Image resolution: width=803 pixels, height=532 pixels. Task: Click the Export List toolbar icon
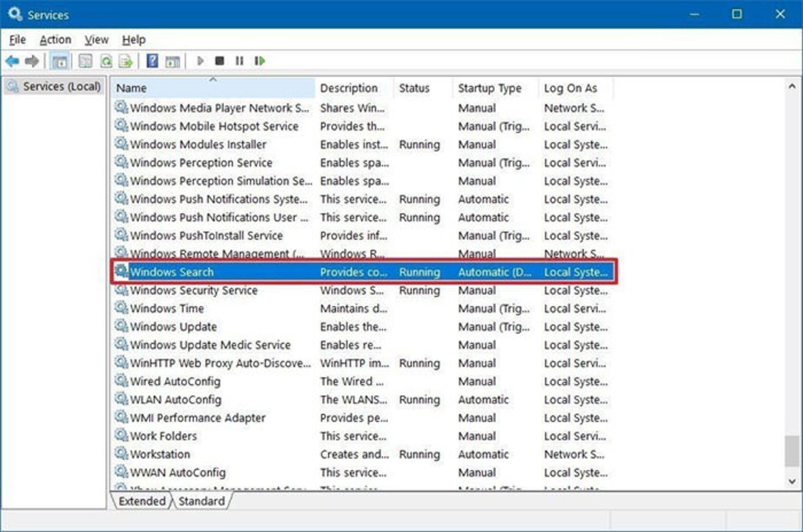pos(125,61)
